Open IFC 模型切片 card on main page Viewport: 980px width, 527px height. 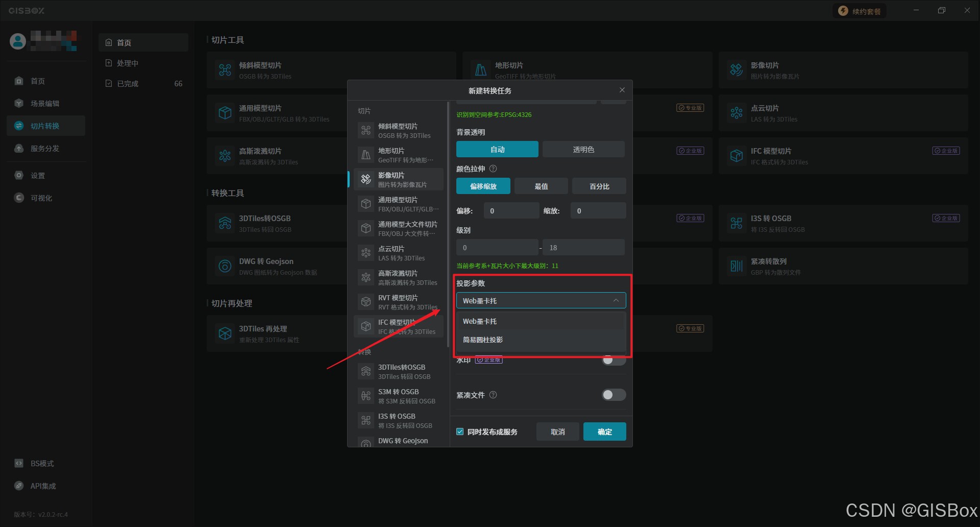(x=843, y=156)
